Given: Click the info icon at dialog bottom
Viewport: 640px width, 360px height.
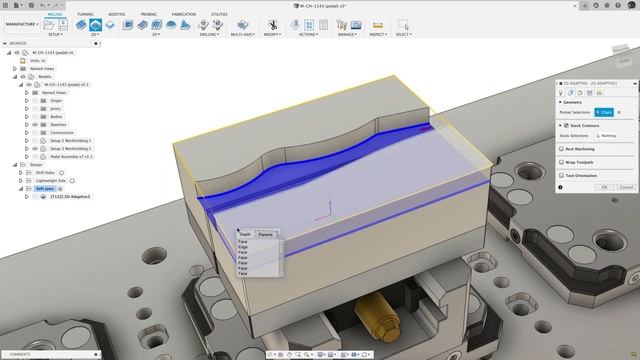Looking at the screenshot, I should click(560, 187).
